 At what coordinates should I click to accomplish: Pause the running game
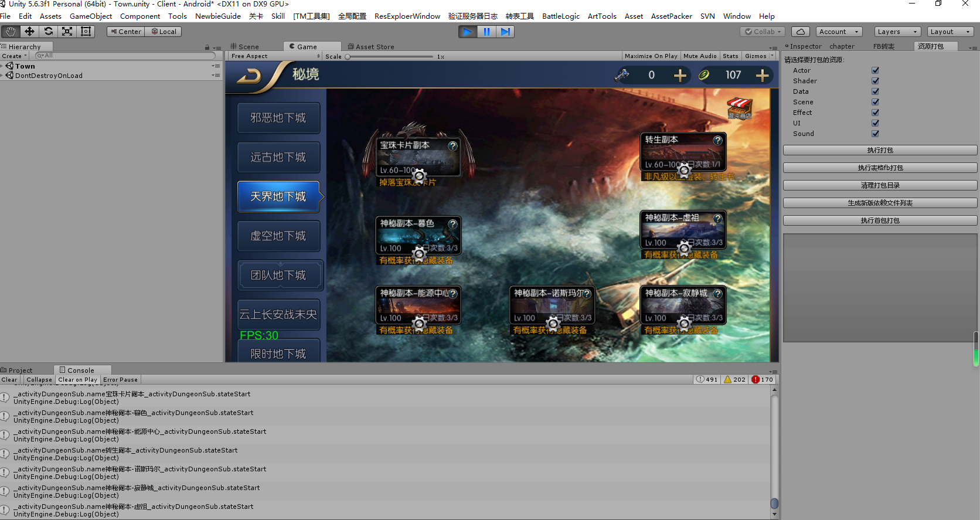coord(486,32)
